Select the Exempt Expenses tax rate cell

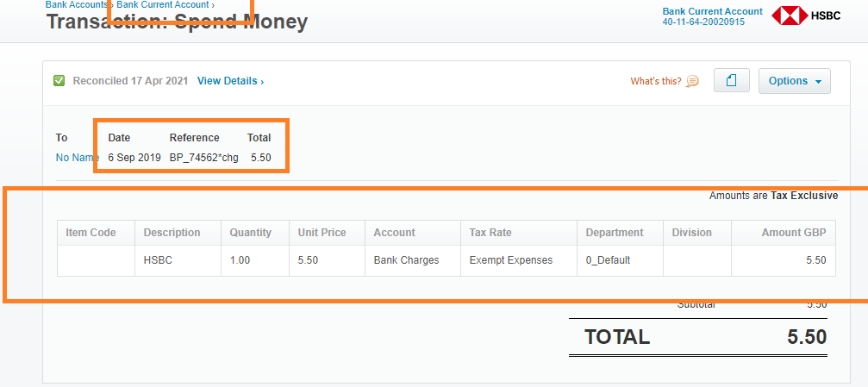[x=518, y=260]
